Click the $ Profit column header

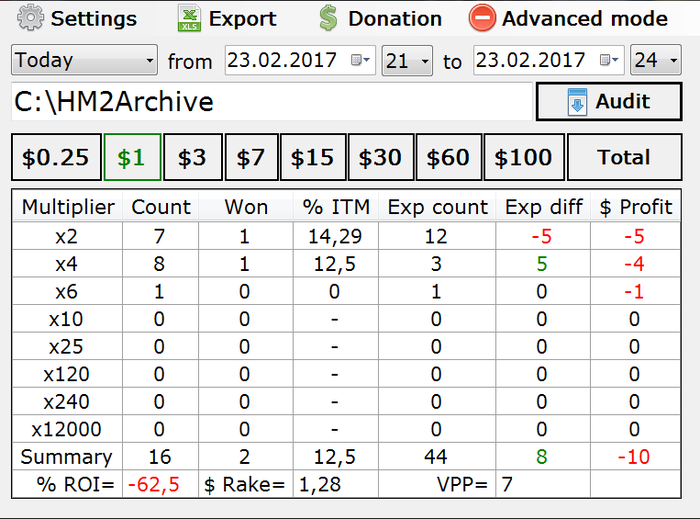[636, 207]
